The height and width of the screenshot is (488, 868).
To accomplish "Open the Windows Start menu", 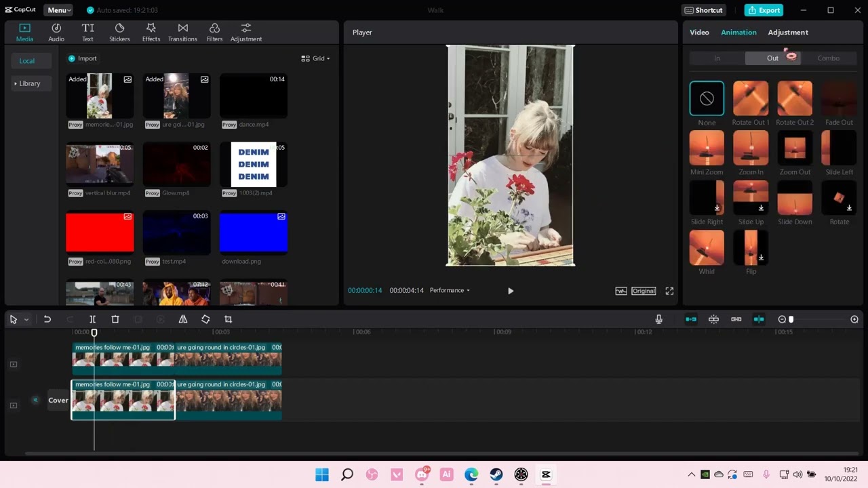I will (x=322, y=474).
